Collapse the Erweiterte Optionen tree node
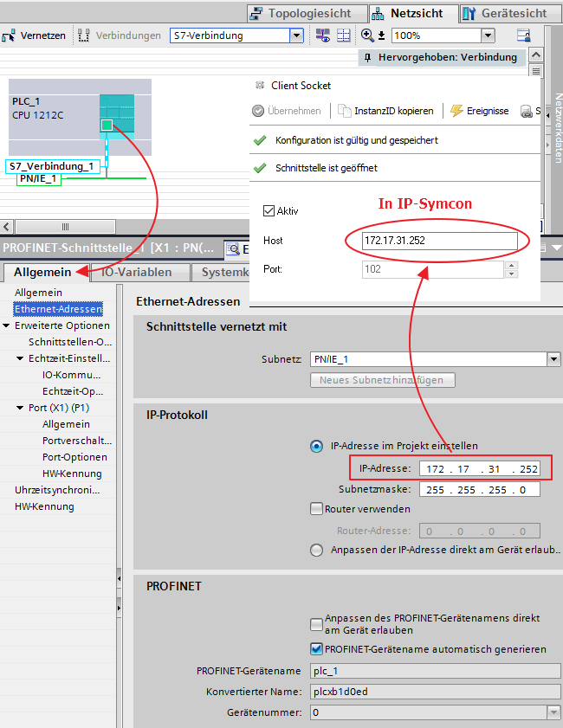The height and width of the screenshot is (728, 563). [7, 325]
